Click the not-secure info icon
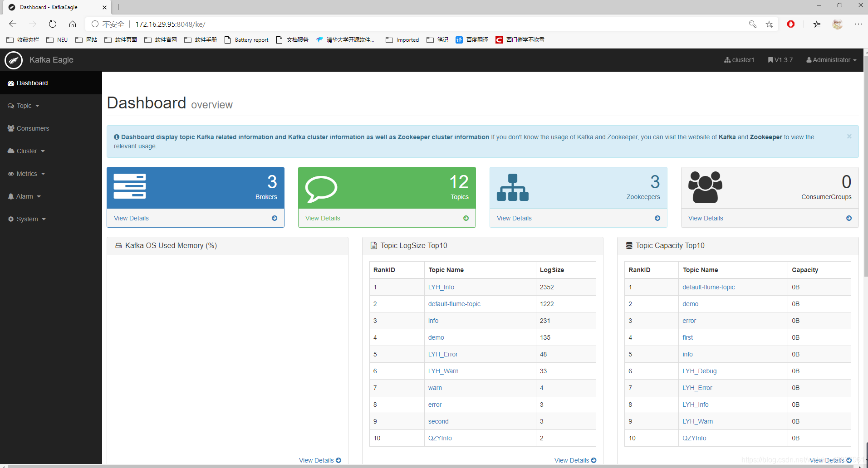 click(95, 24)
